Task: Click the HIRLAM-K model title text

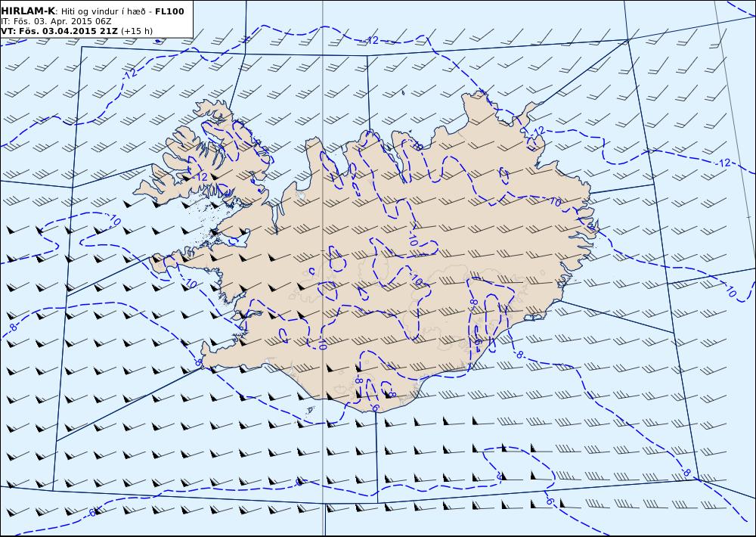Action: click(x=28, y=11)
